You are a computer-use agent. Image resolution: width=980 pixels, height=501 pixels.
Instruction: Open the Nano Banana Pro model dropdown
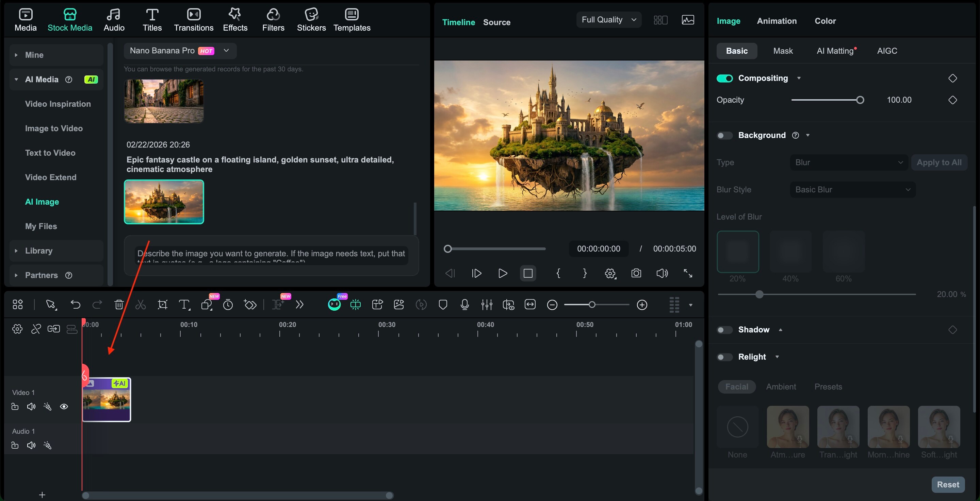(180, 51)
